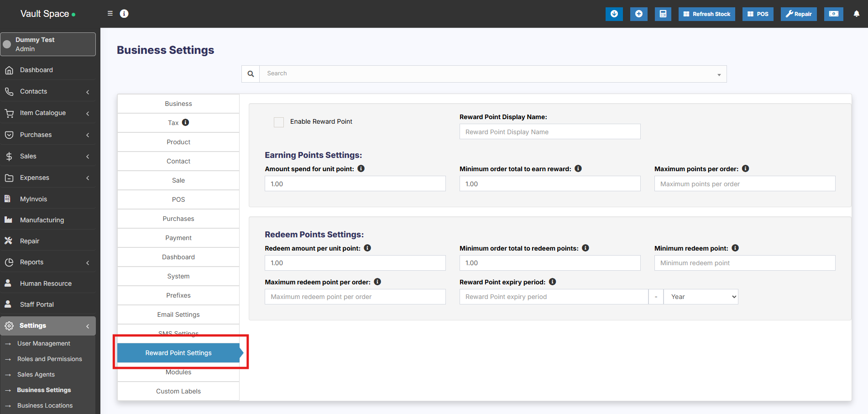Image resolution: width=868 pixels, height=414 pixels.
Task: Click info icon next to Reward Point expiry period
Action: coord(552,282)
